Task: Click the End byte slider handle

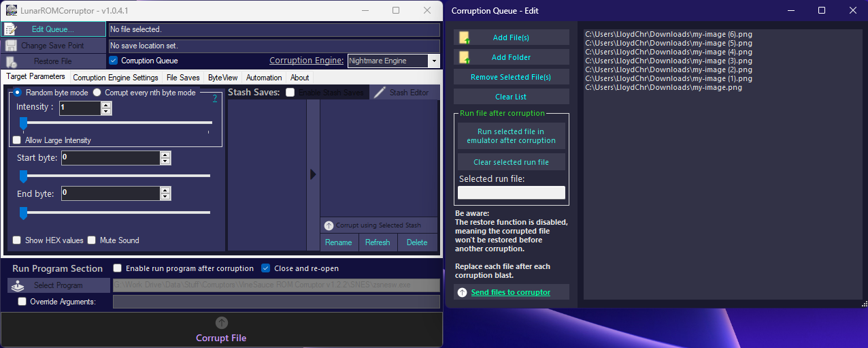Action: point(23,213)
